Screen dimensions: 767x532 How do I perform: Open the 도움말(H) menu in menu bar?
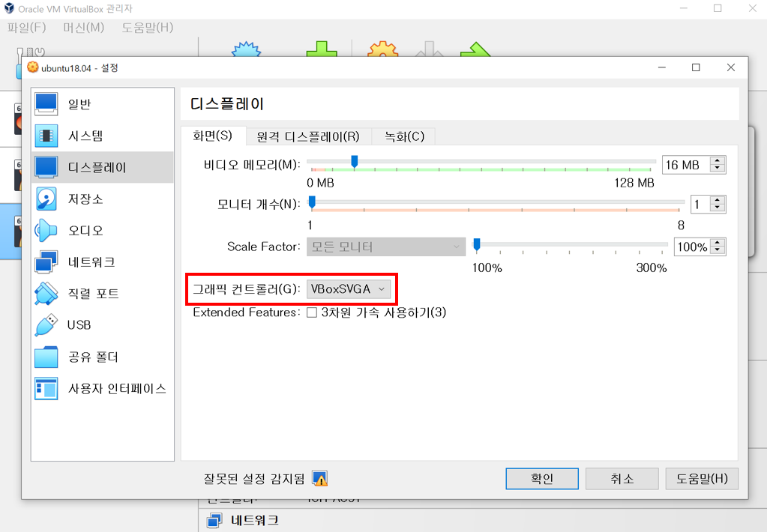pos(147,28)
